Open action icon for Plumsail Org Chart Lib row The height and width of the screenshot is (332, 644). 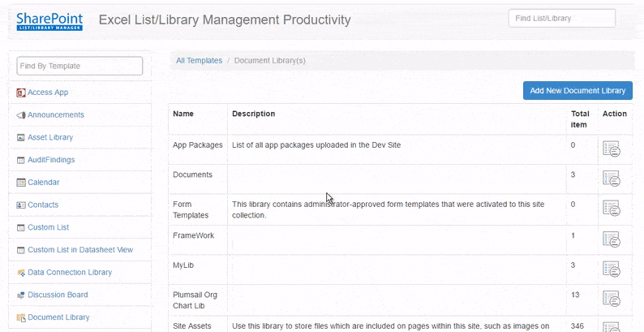coord(612,299)
